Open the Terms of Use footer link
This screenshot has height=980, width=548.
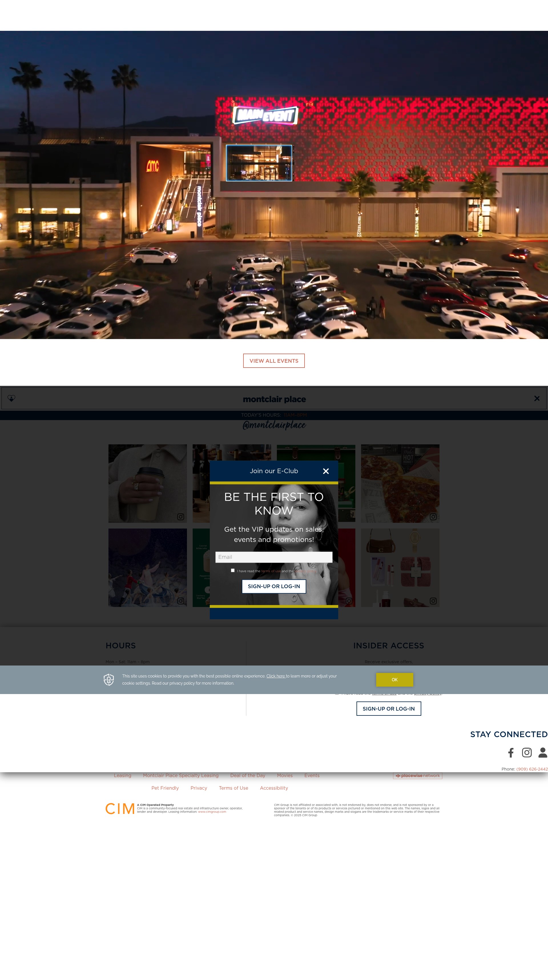pyautogui.click(x=233, y=788)
